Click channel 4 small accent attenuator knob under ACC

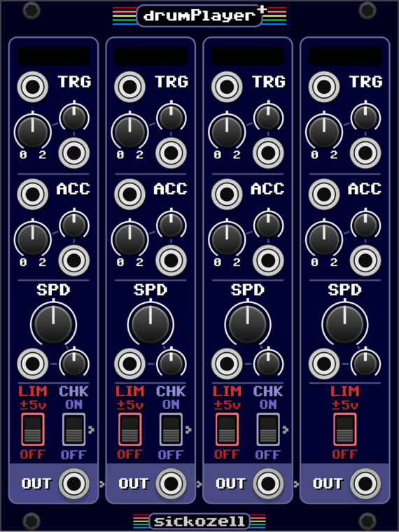(x=365, y=225)
